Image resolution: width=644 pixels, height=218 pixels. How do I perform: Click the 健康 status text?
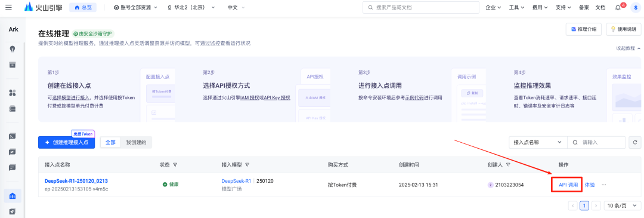[174, 185]
